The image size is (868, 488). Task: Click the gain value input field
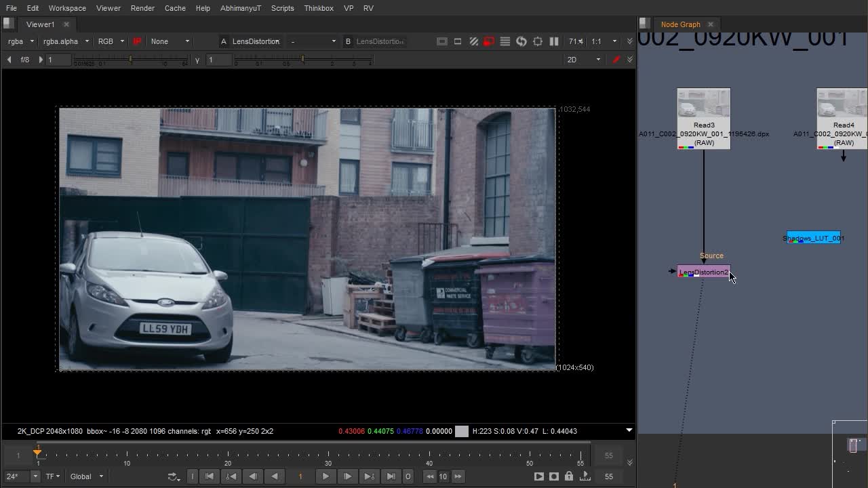(x=58, y=60)
